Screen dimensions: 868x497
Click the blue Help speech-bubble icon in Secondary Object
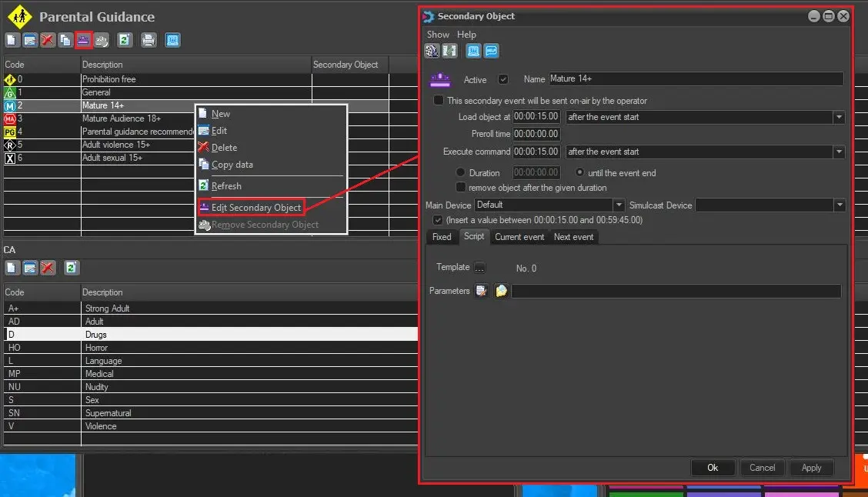[x=491, y=51]
